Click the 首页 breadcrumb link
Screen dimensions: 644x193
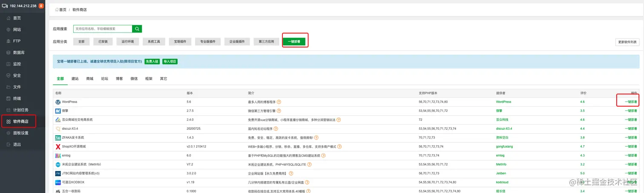63,9
